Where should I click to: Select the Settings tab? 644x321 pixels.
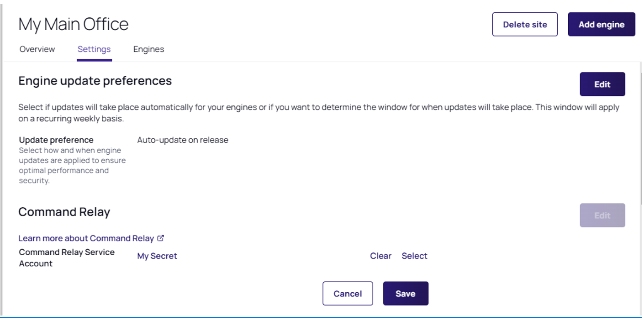94,49
